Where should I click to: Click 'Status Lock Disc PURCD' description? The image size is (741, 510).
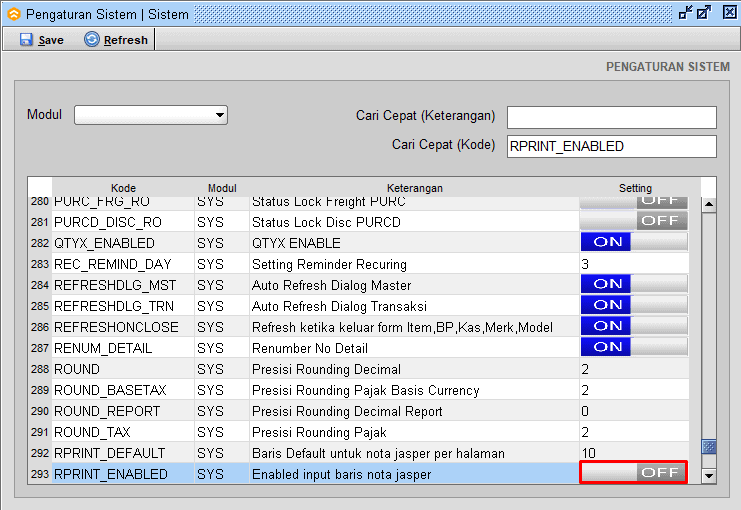327,222
